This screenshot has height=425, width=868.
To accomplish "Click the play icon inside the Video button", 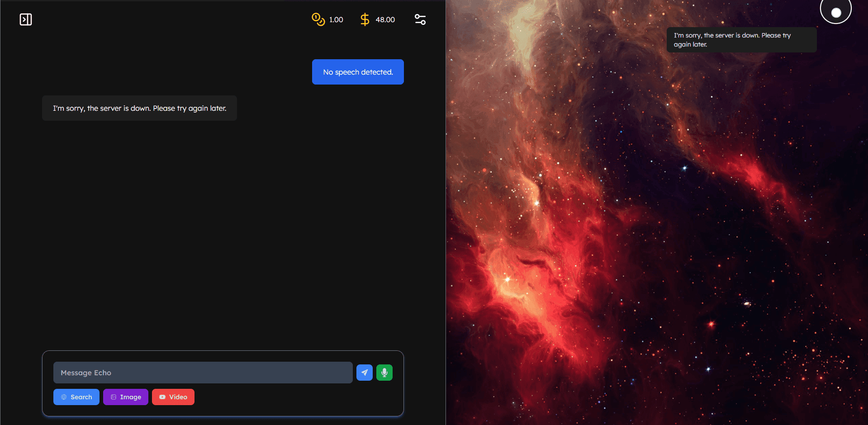I will coord(161,397).
